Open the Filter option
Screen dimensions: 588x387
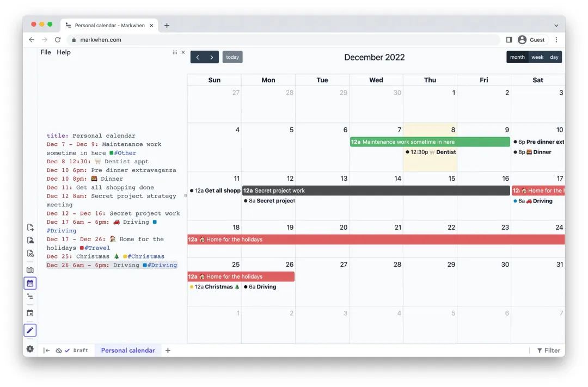click(x=549, y=350)
